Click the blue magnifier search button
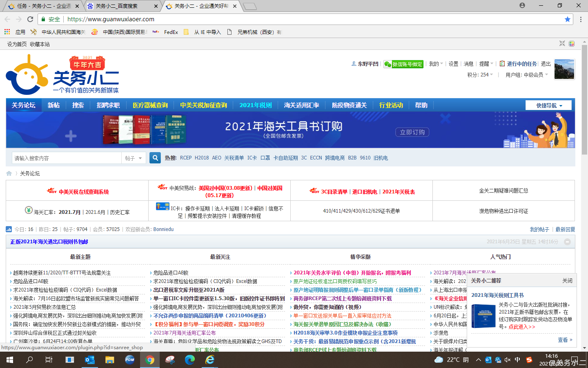This screenshot has height=368, width=588. [x=155, y=158]
